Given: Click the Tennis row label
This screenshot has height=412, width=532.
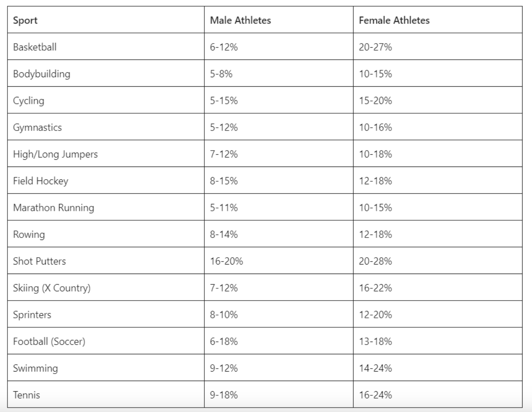Looking at the screenshot, I should 27,395.
